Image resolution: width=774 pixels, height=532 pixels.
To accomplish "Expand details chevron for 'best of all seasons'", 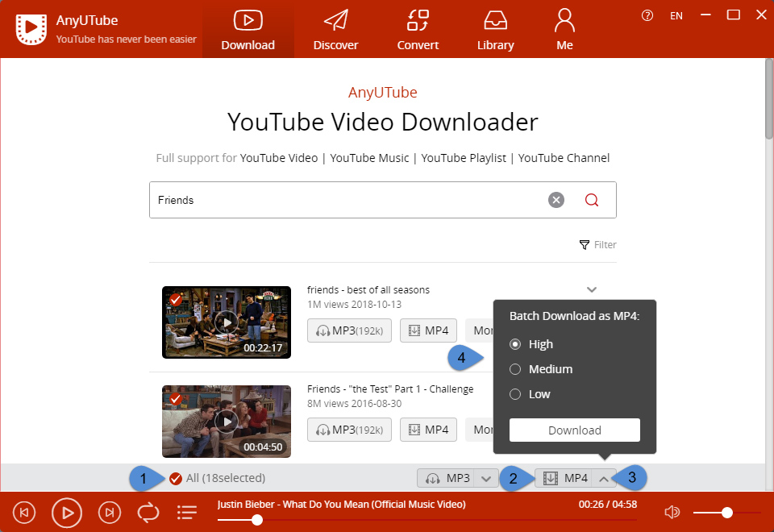I will 591,289.
